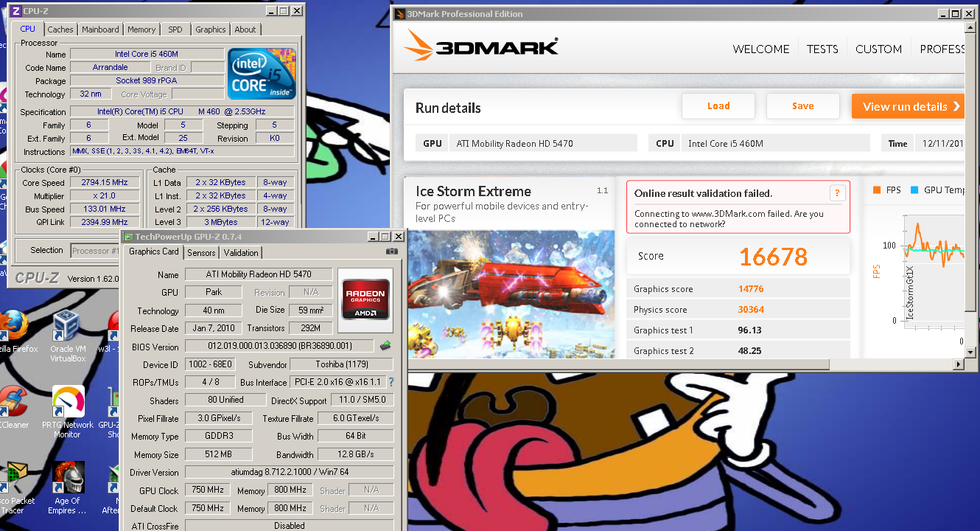Select the Age Of Empires desktop icon
980x531 pixels.
coord(68,488)
